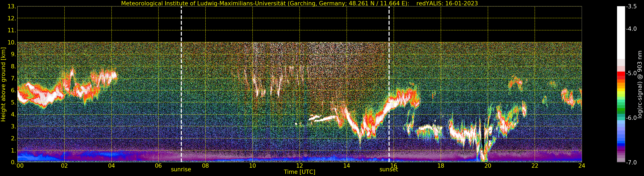Click the '24' time tick label

point(582,166)
